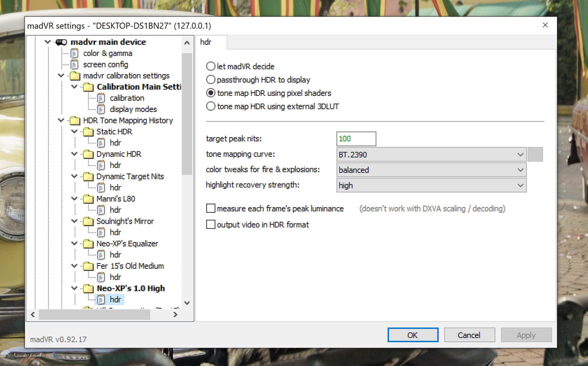Collapse the Static HDR tree node

point(74,132)
